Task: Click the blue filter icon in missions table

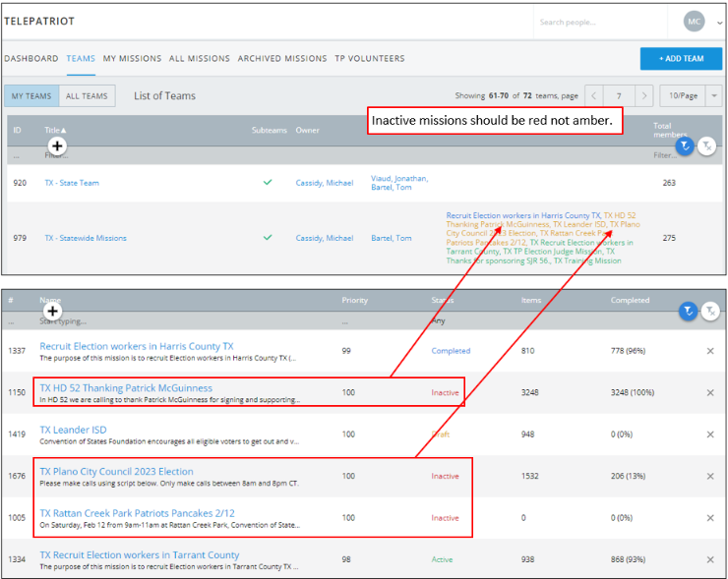Action: 689,311
